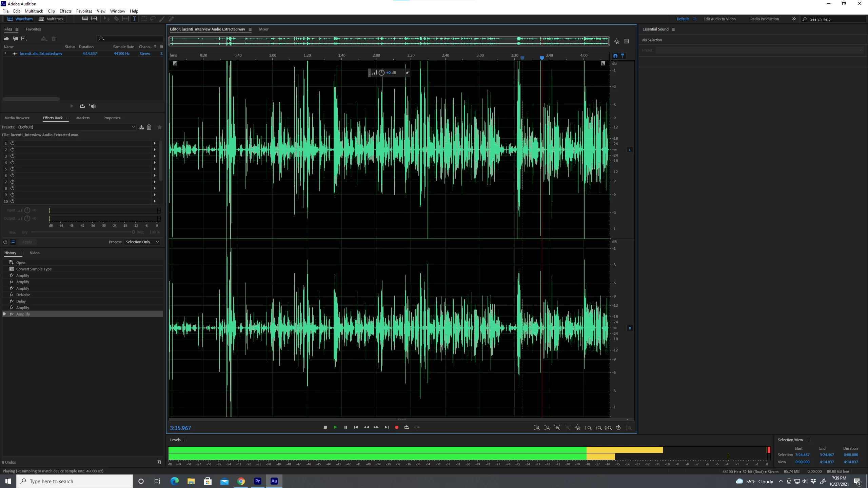
Task: Switch to the Markers tab
Action: [83, 118]
